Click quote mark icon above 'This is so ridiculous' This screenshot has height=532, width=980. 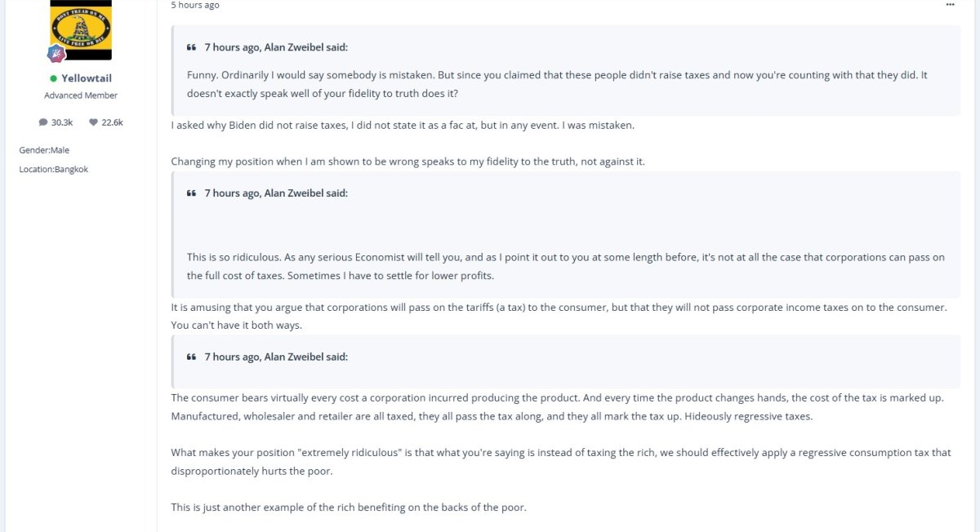pos(192,193)
